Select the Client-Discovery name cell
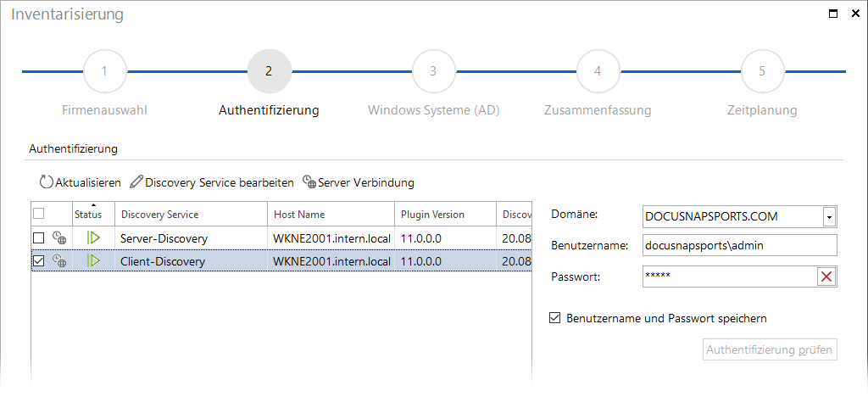The width and height of the screenshot is (868, 419). pyautogui.click(x=192, y=261)
